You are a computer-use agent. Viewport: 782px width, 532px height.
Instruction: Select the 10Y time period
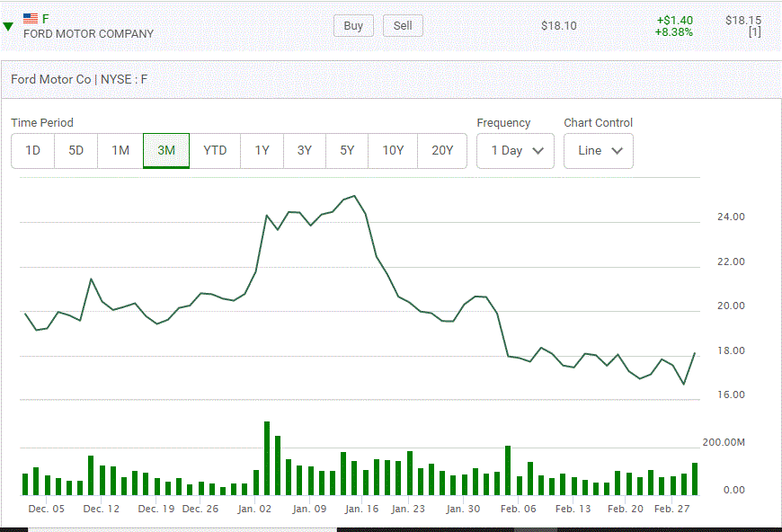coord(393,151)
